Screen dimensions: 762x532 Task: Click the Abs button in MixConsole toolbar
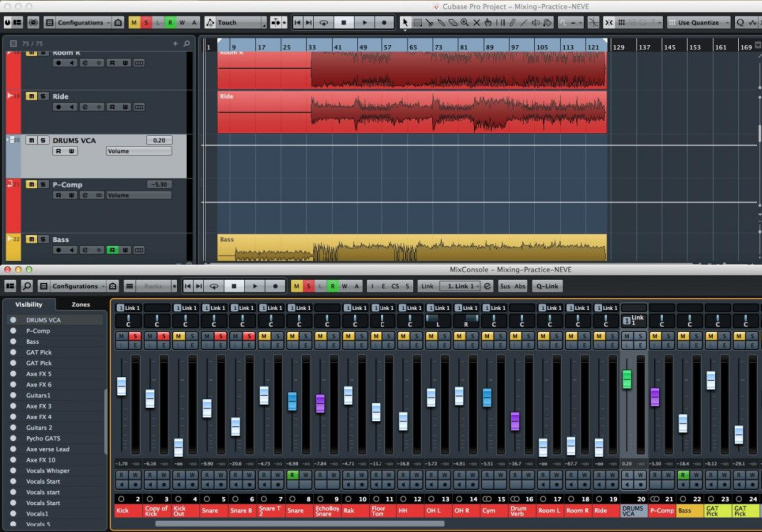click(x=520, y=286)
